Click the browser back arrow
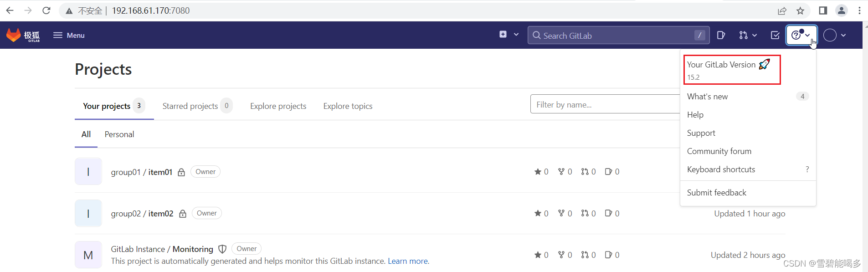 (x=10, y=10)
